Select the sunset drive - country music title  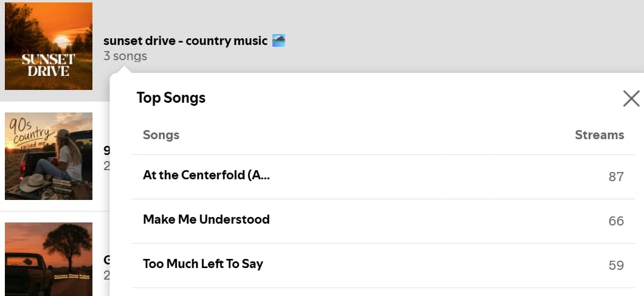185,41
